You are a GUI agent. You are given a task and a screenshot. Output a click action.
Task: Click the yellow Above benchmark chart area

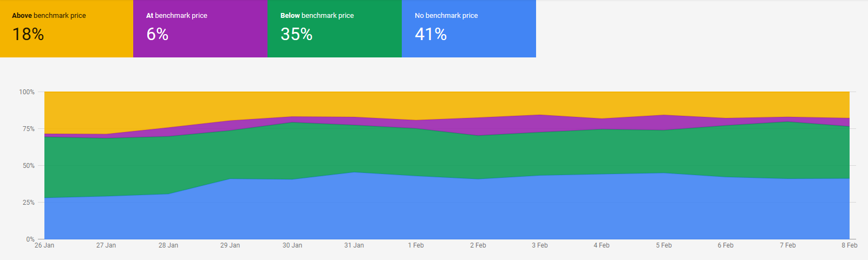click(x=447, y=104)
